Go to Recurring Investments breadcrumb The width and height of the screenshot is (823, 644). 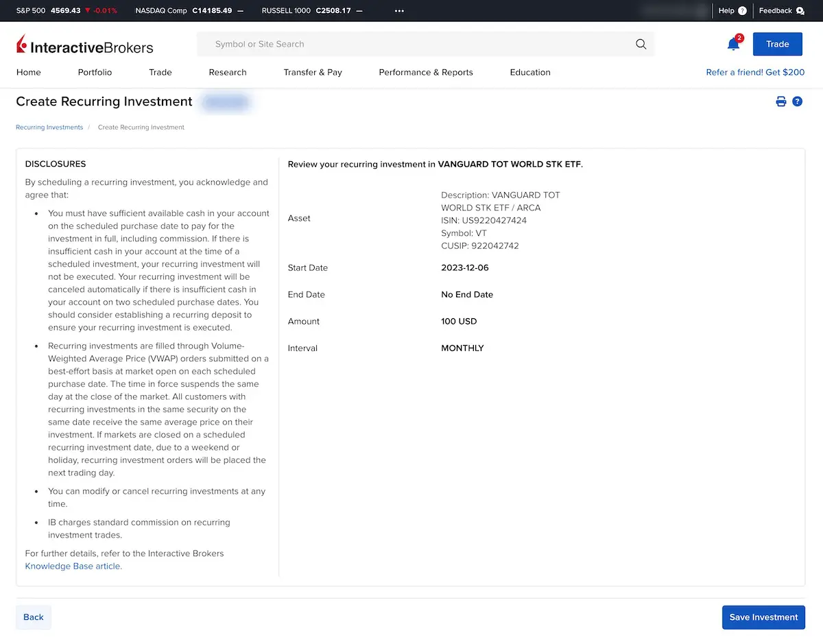click(x=49, y=128)
